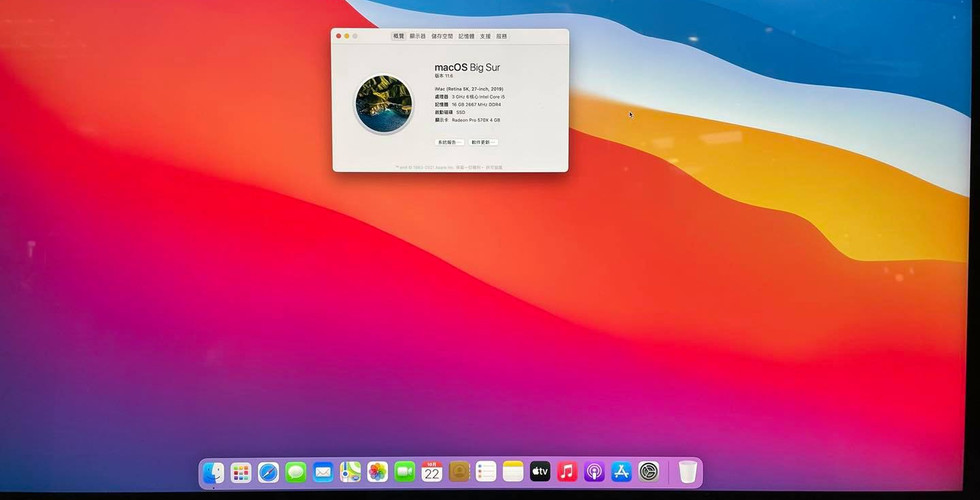Viewport: 980px width, 500px height.
Task: Click the SSD startup disk value
Action: [461, 112]
